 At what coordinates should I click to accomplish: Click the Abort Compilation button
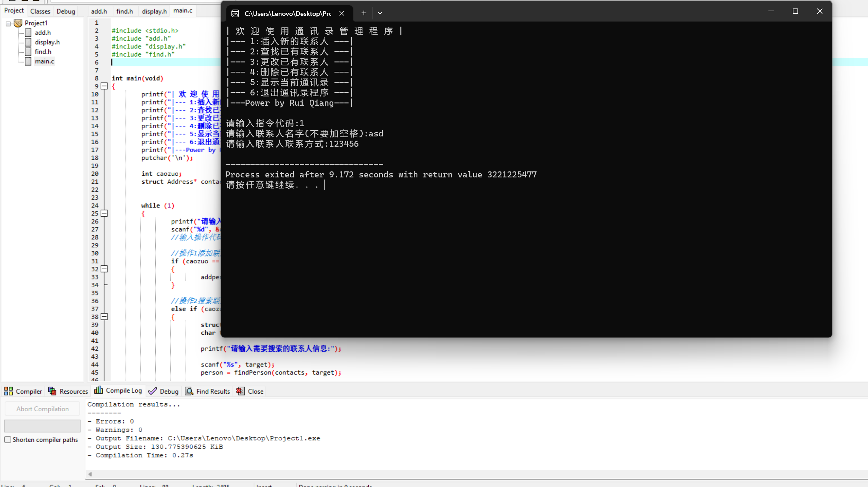click(x=42, y=409)
